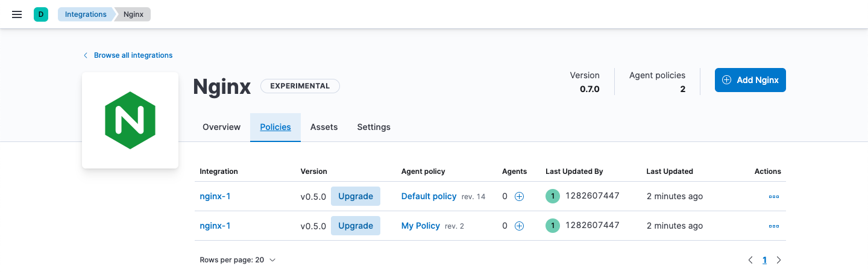Switch to the Overview tab
The width and height of the screenshot is (868, 272).
[x=221, y=127]
